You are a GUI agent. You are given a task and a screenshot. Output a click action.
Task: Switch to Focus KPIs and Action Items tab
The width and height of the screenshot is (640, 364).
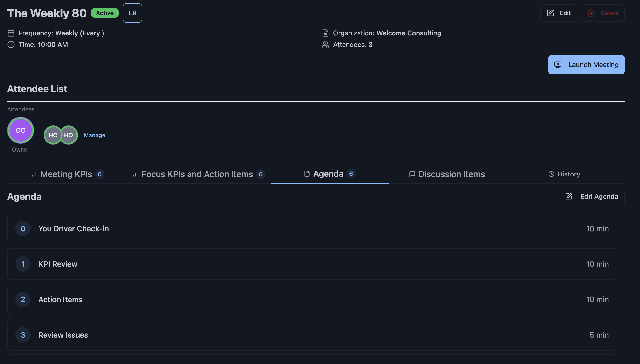199,174
